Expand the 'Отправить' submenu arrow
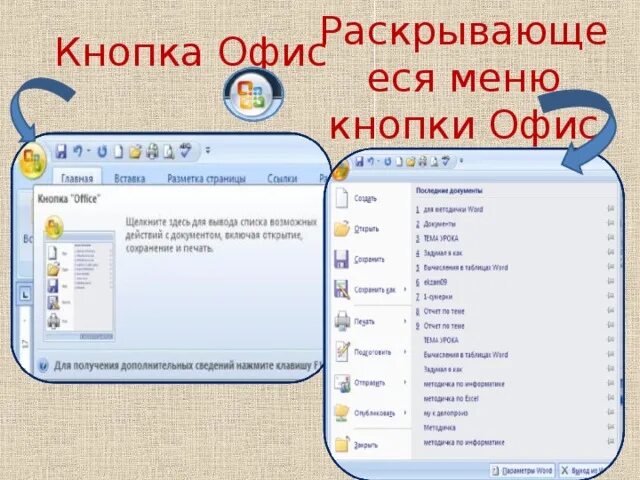 click(405, 382)
